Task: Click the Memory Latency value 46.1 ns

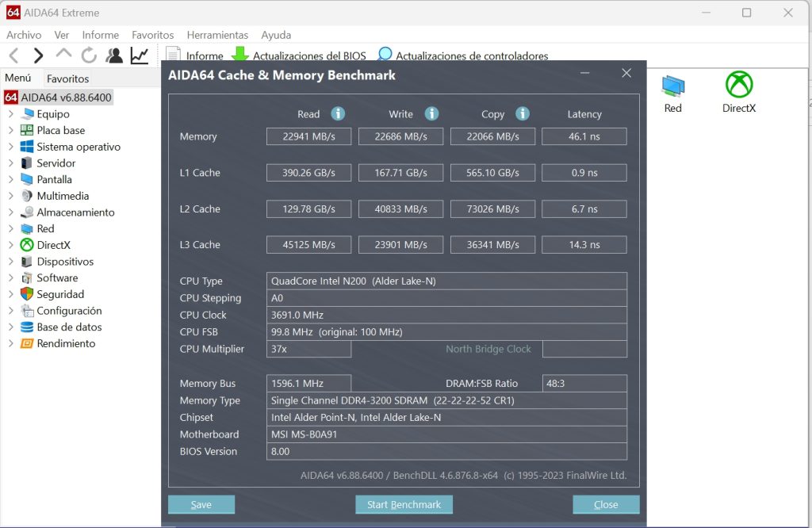Action: click(x=584, y=136)
